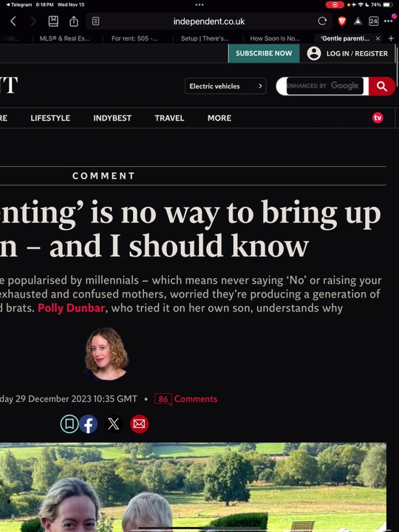Tap the user account avatar icon
The width and height of the screenshot is (399, 532).
pos(314,53)
